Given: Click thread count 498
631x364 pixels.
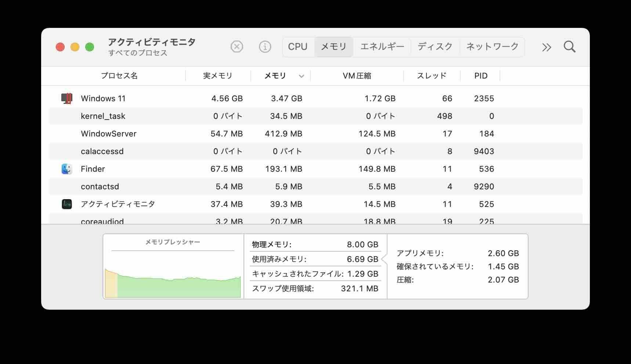Looking at the screenshot, I should (444, 116).
